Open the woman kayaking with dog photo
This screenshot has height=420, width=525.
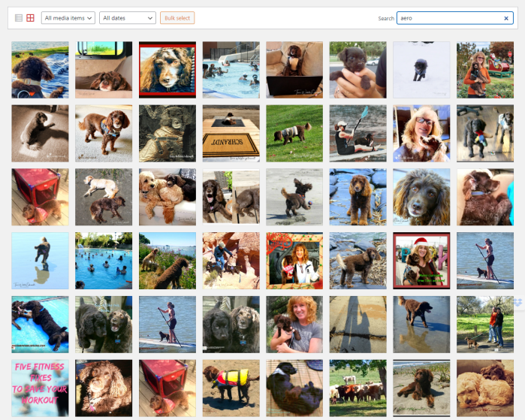pyautogui.click(x=358, y=134)
